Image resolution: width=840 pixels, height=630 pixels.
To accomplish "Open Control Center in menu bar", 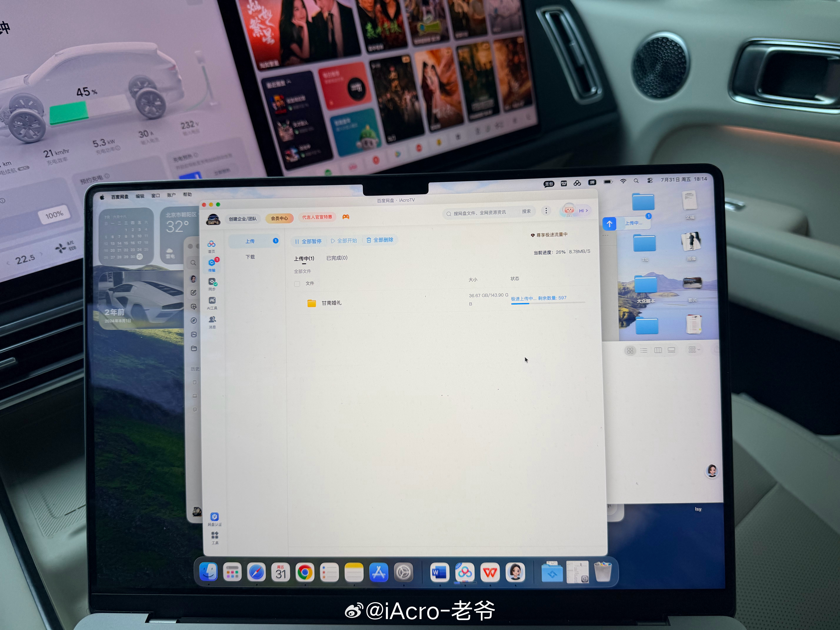I will (x=650, y=180).
